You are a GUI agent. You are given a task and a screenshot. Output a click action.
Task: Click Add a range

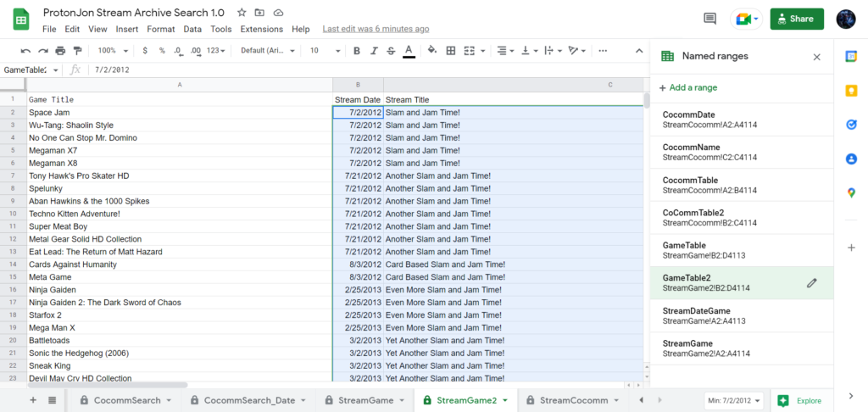(x=688, y=87)
